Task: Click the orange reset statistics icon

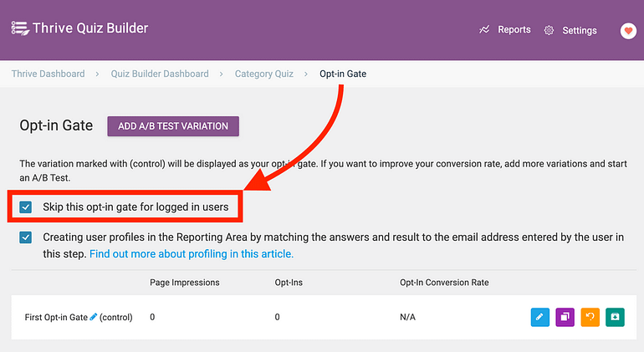Action: [x=590, y=317]
